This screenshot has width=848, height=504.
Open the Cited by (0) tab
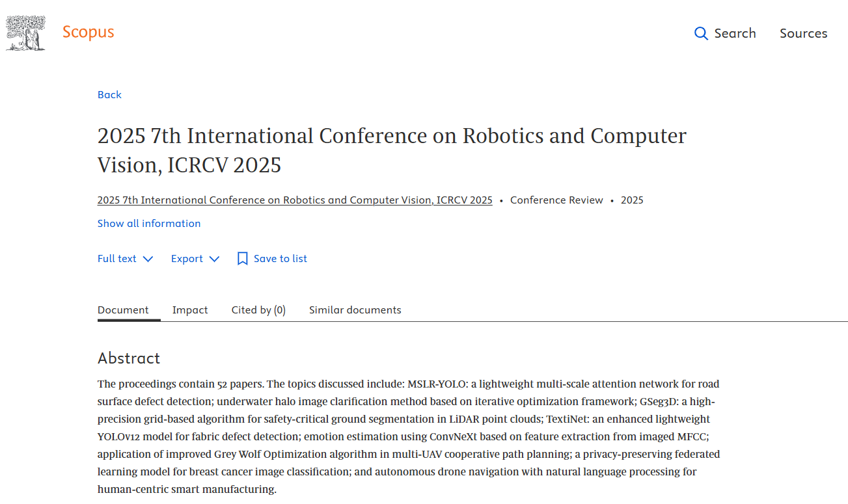(x=258, y=310)
